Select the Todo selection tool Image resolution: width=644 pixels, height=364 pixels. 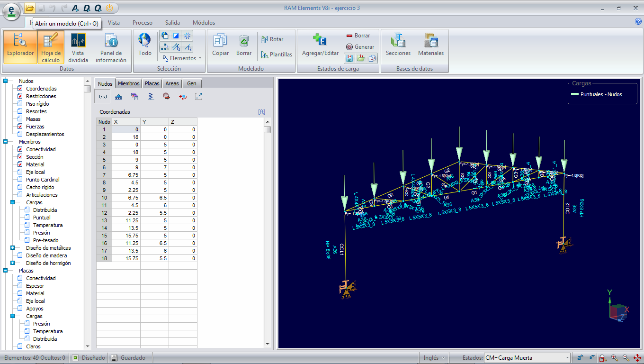point(145,45)
